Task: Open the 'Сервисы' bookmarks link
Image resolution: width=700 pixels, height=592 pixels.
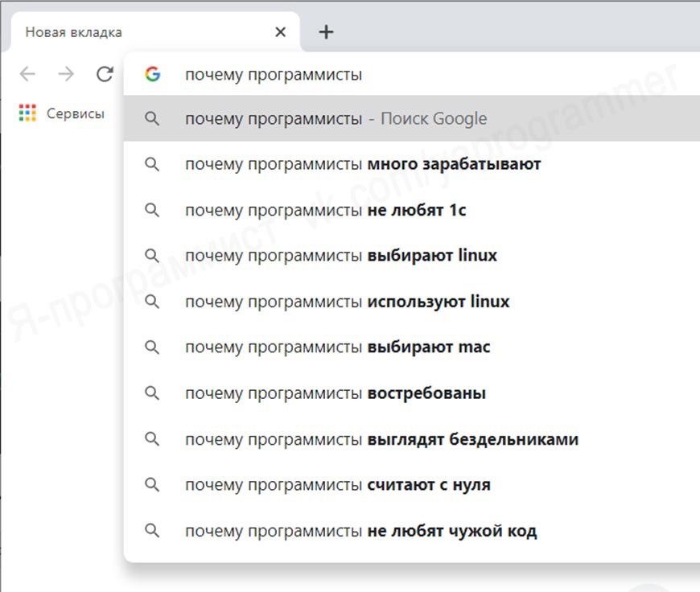Action: click(75, 113)
